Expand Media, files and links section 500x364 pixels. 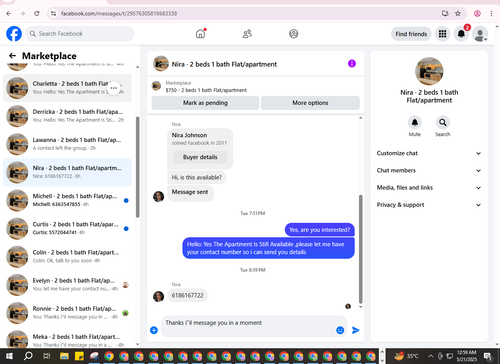pyautogui.click(x=429, y=188)
